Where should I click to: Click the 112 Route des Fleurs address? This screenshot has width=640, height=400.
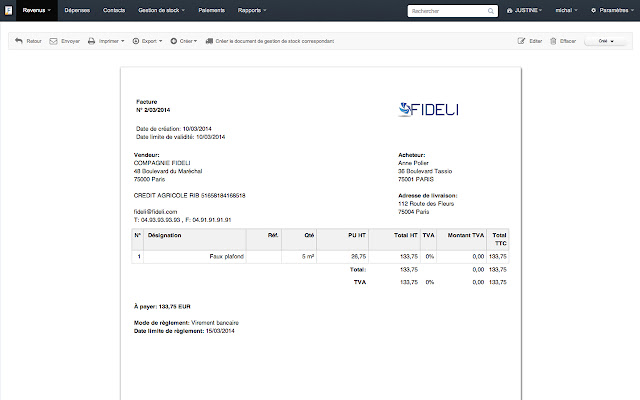[x=426, y=204]
